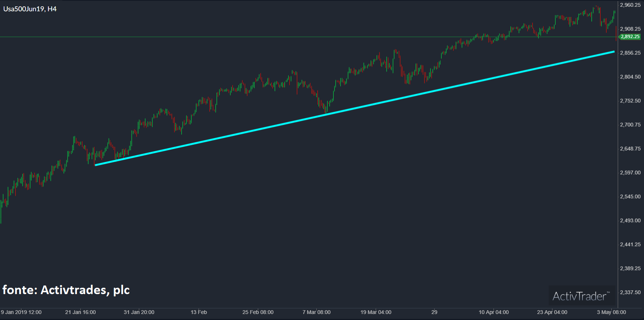Click the 2,960.25 price axis label
644x320 pixels.
[x=630, y=5]
